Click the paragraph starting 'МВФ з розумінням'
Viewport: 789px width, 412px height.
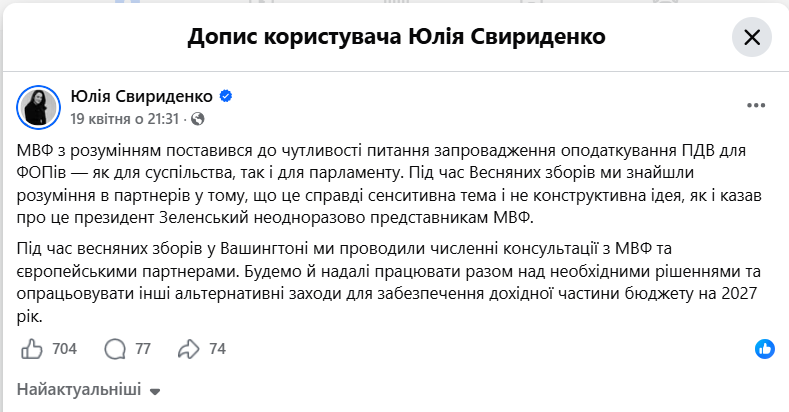(389, 184)
